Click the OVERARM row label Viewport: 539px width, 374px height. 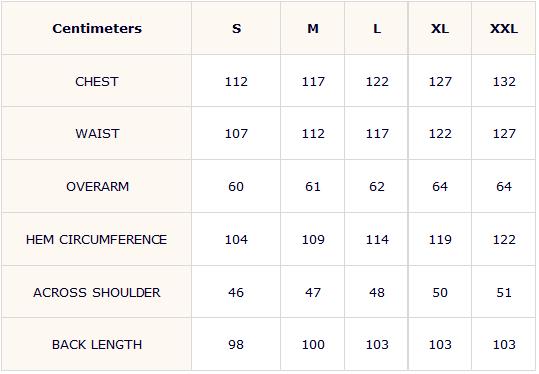(97, 186)
